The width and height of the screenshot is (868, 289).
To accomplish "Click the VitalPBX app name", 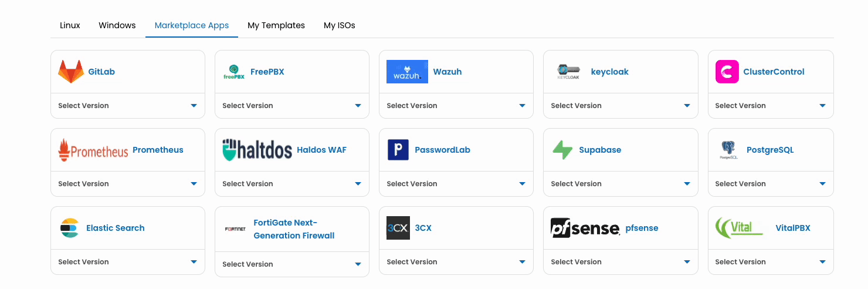I will click(793, 228).
